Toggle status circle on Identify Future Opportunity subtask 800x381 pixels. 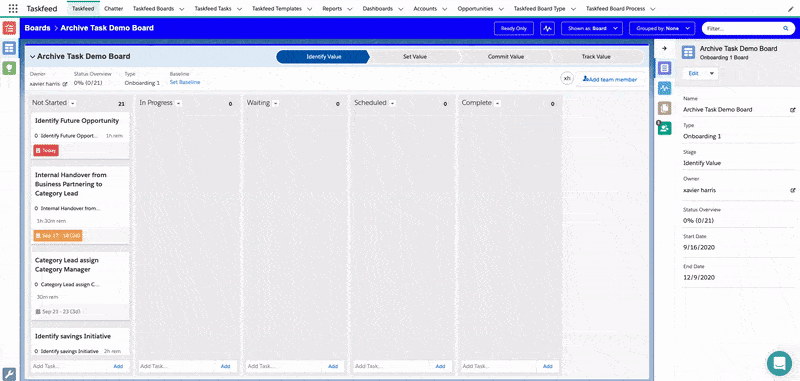(x=37, y=136)
